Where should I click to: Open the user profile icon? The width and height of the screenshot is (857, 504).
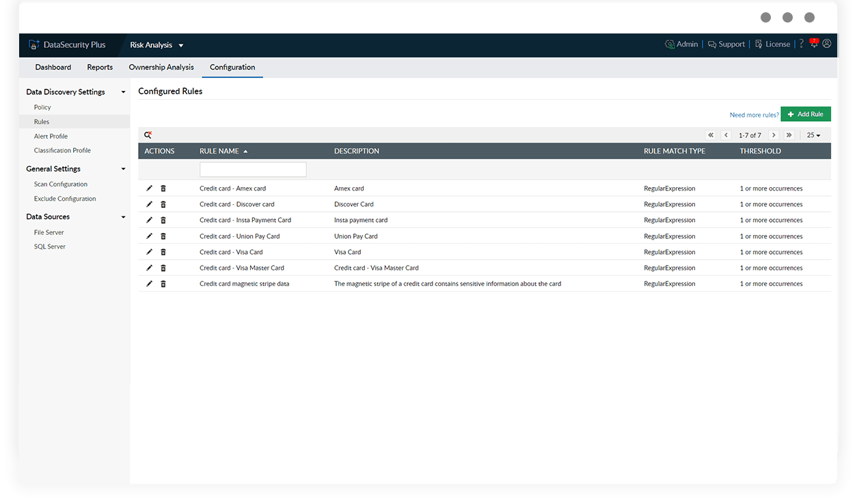pyautogui.click(x=827, y=44)
